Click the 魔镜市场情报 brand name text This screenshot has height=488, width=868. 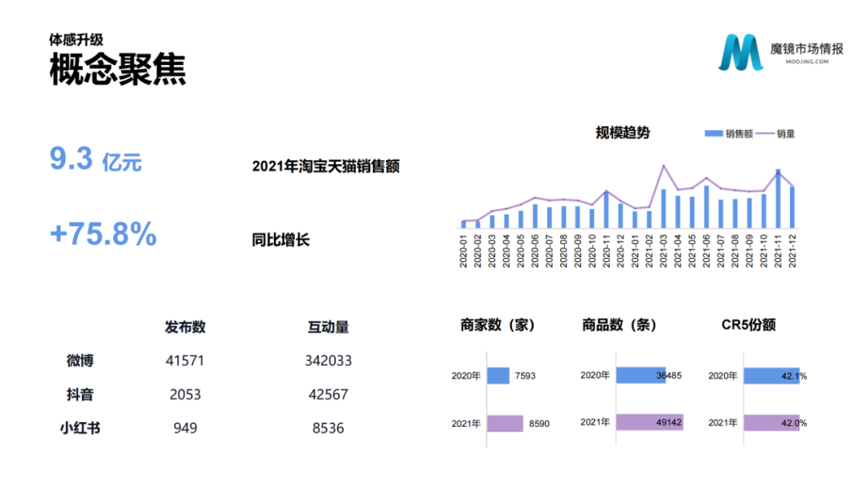807,49
